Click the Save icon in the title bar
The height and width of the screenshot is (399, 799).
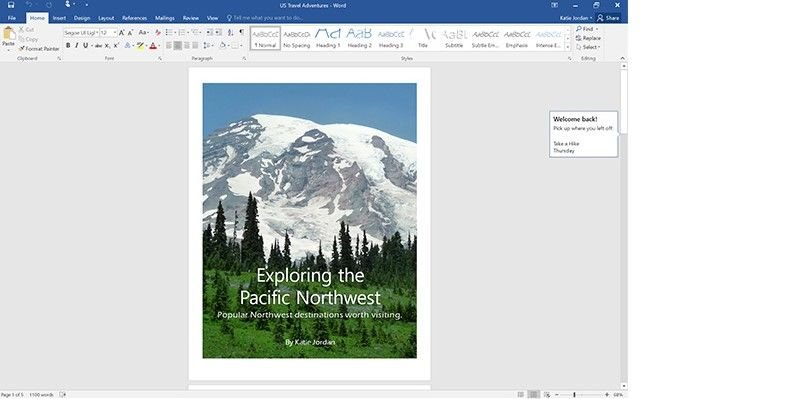[11, 5]
